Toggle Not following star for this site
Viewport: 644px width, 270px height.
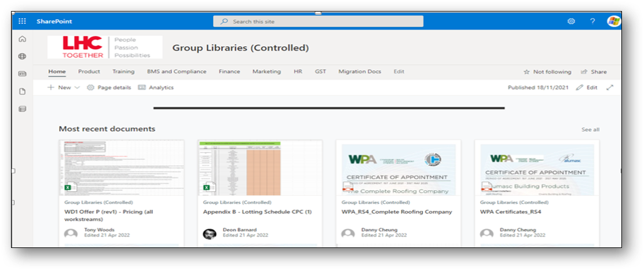547,72
